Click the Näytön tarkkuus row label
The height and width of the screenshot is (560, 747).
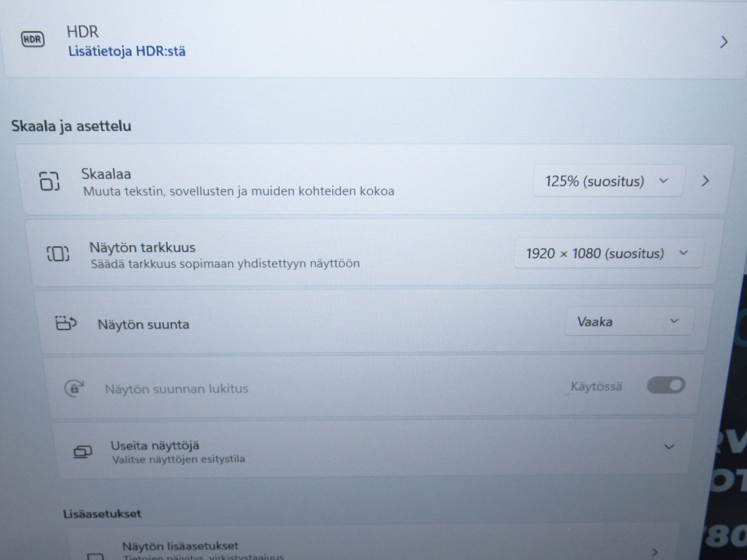pyautogui.click(x=143, y=248)
